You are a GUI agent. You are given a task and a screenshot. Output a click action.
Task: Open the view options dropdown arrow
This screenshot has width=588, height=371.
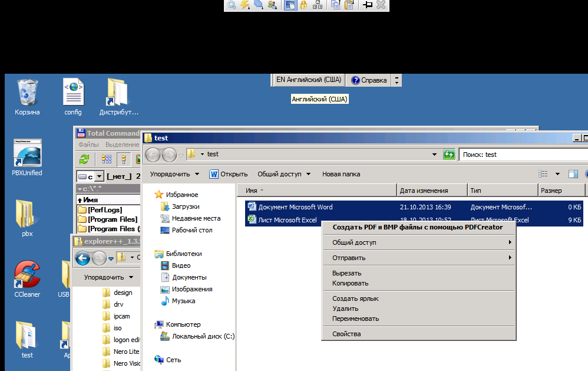557,174
